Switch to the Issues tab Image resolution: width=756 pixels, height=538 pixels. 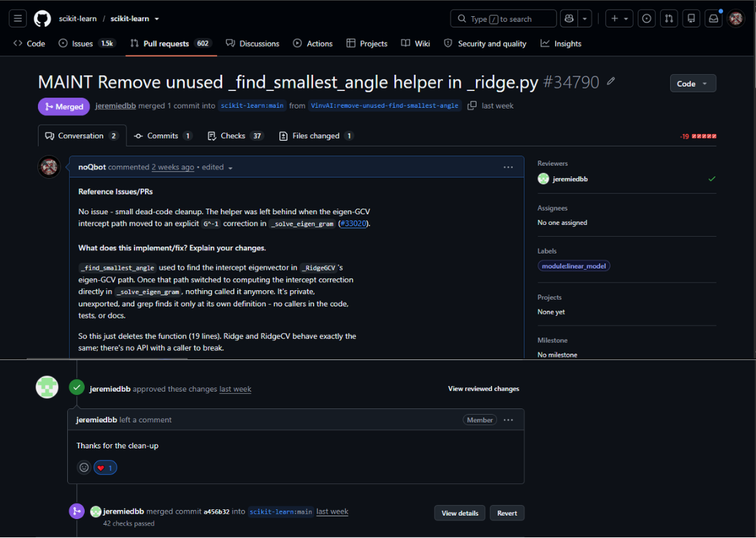[87, 43]
